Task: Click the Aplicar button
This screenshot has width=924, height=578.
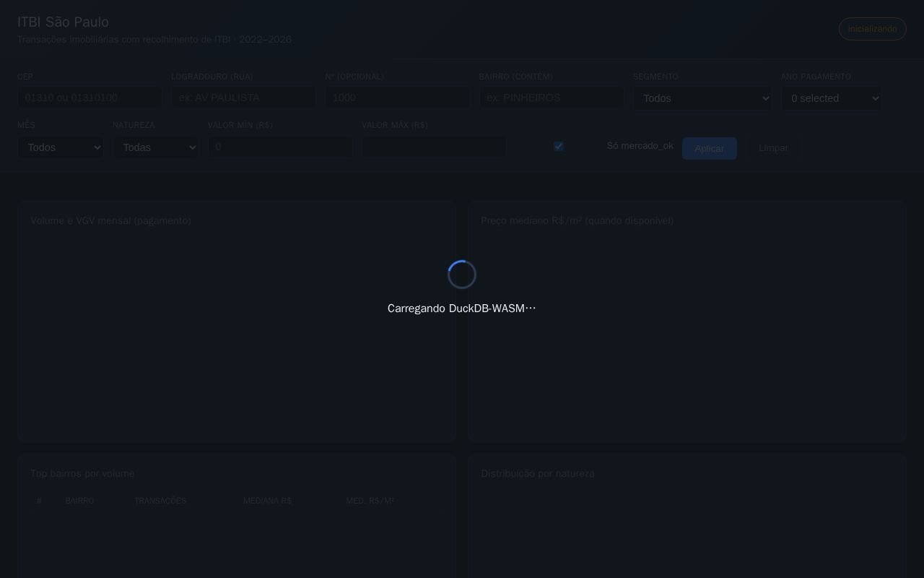Action: pos(710,148)
